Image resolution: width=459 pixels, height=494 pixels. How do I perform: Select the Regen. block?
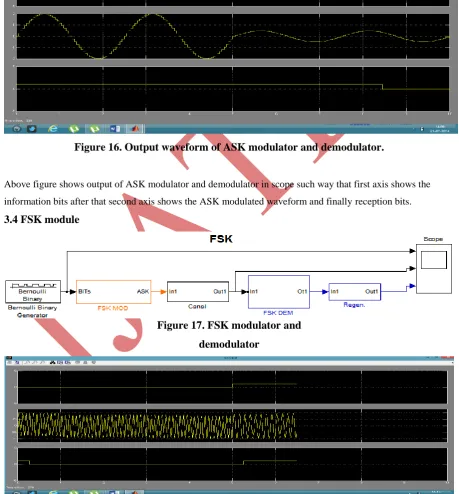[355, 292]
